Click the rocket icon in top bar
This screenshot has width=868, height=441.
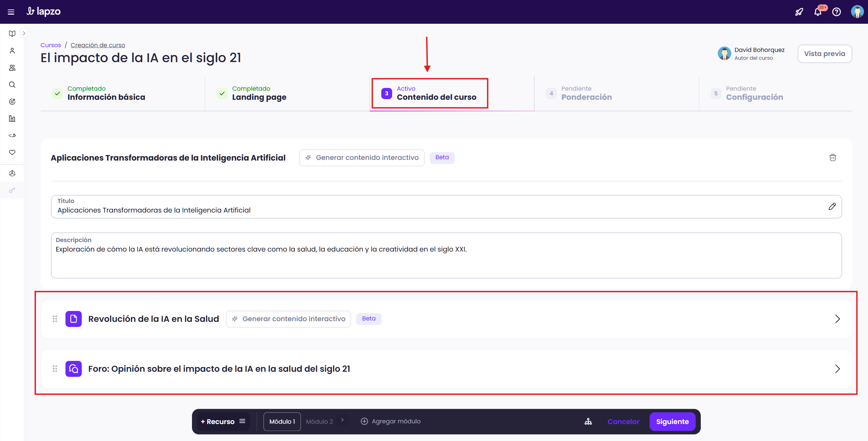tap(799, 12)
